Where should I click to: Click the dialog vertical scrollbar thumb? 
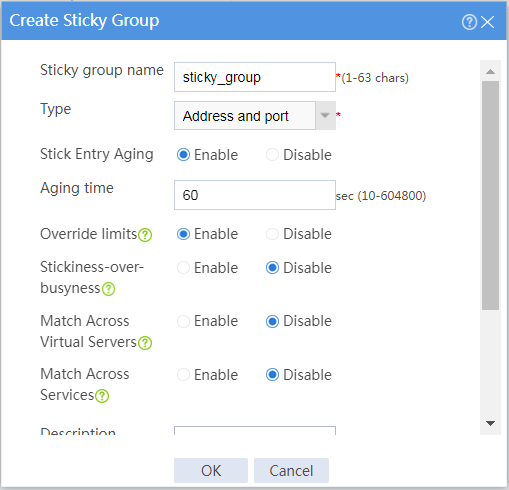click(490, 195)
